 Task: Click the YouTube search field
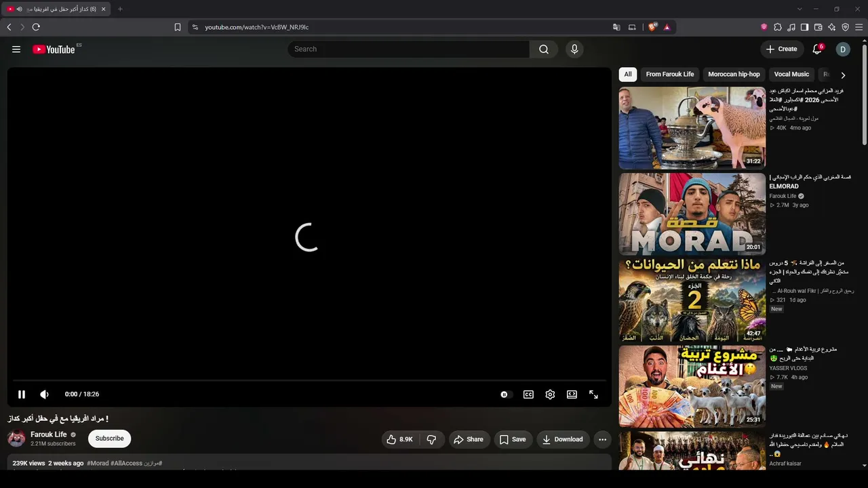pyautogui.click(x=409, y=49)
